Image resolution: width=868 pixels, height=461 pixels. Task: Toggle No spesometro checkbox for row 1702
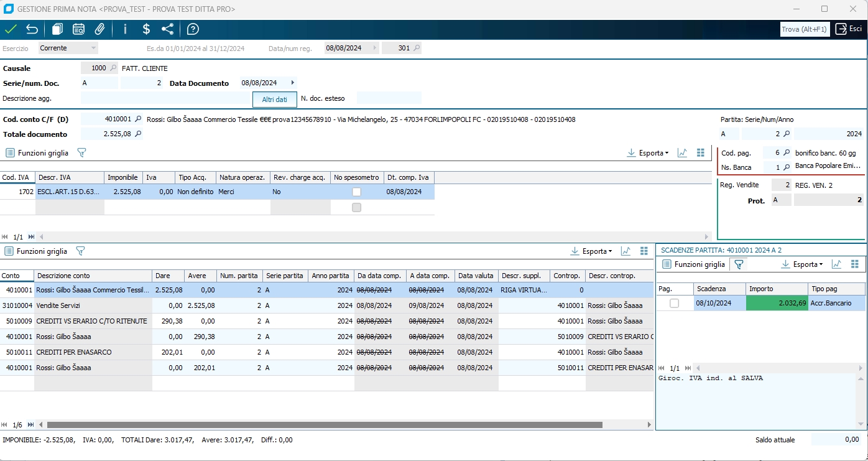(x=356, y=192)
